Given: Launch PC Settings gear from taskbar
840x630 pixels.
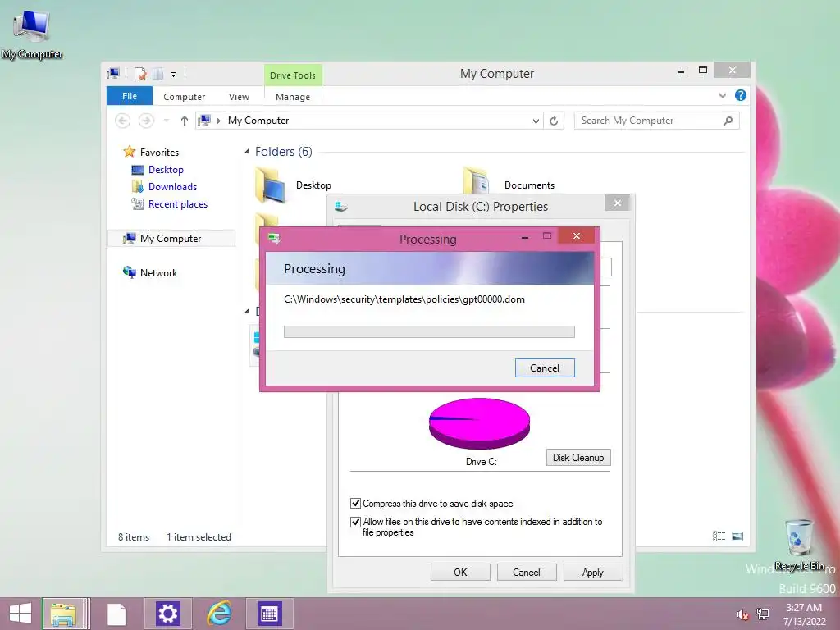Looking at the screenshot, I should (x=167, y=614).
